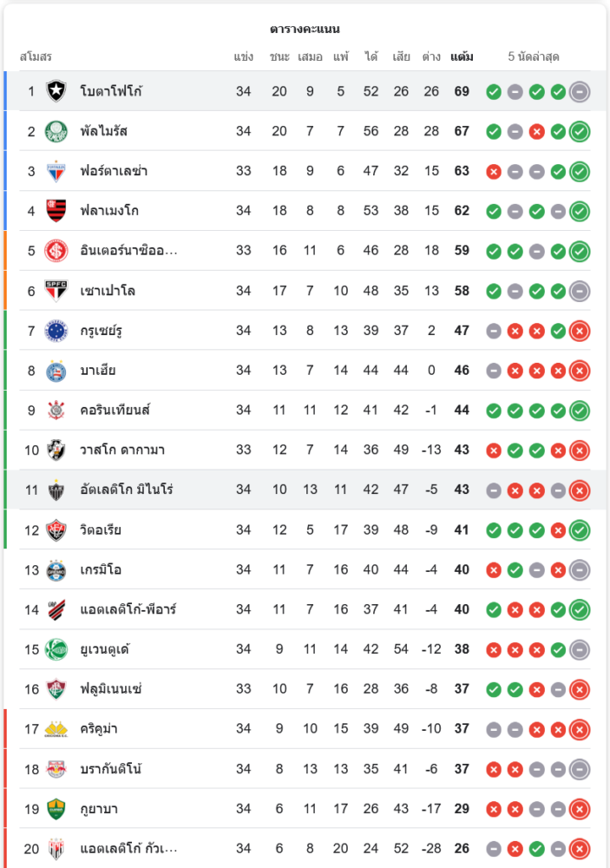
Task: Click the 5 นัดล่าสุด column header
Action: [x=534, y=57]
